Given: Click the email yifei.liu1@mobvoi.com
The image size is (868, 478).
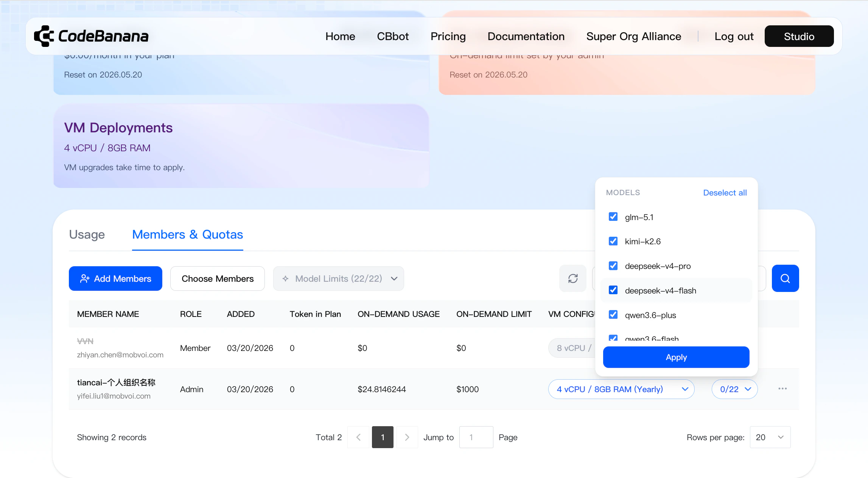Looking at the screenshot, I should click(114, 396).
